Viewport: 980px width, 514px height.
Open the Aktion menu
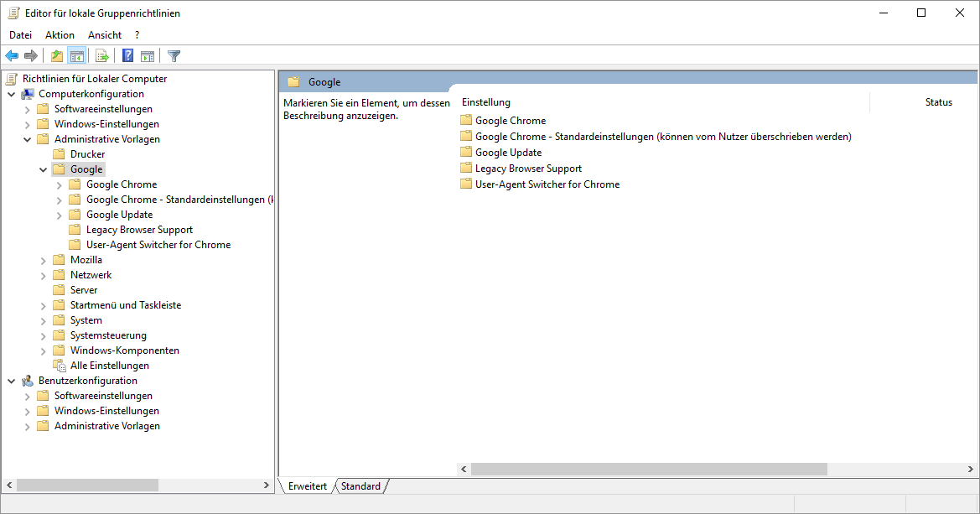[x=60, y=35]
